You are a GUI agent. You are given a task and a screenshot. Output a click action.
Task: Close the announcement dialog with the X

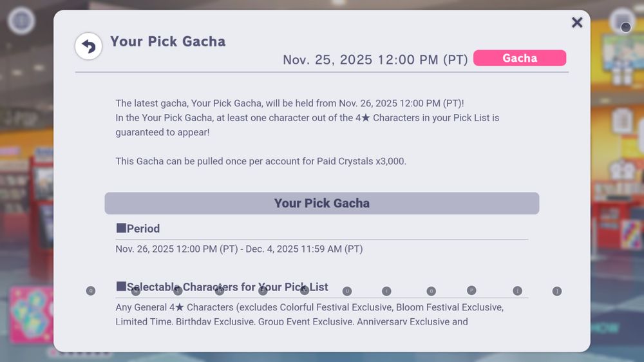[577, 23]
